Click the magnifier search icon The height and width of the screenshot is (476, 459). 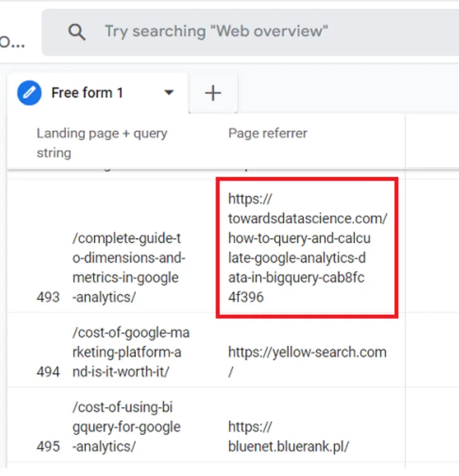77,32
